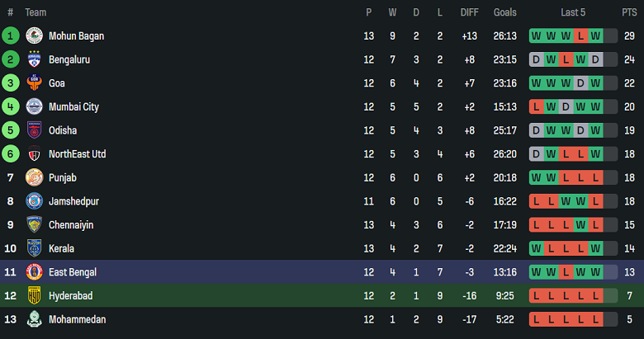Click the Goals column header
The width and height of the screenshot is (644, 339).
point(504,12)
